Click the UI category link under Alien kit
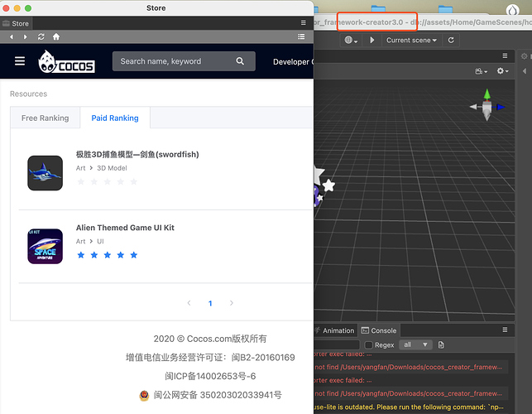Image resolution: width=532 pixels, height=414 pixels. (100, 242)
